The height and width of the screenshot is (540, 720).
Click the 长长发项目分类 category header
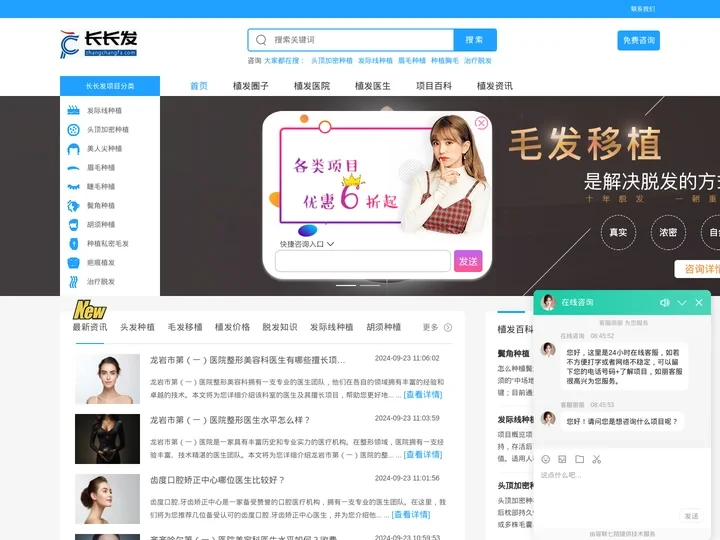[110, 86]
